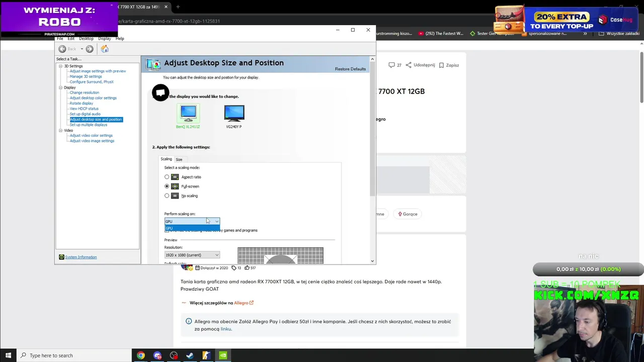Click the Gorące filter button

tap(408, 214)
